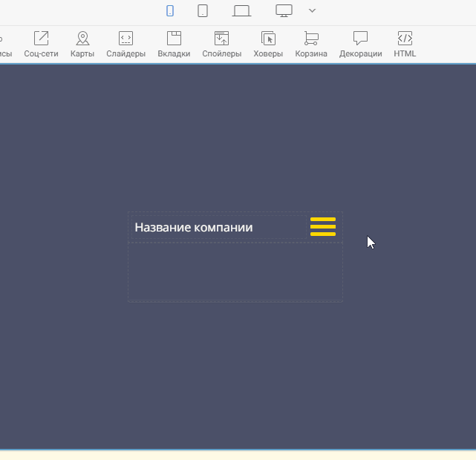
Task: Switch to mobile phone preview
Action: pyautogui.click(x=170, y=11)
